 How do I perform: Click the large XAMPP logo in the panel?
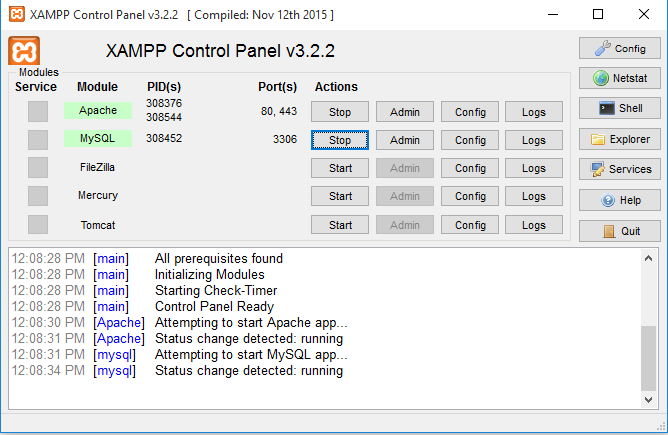pos(24,51)
